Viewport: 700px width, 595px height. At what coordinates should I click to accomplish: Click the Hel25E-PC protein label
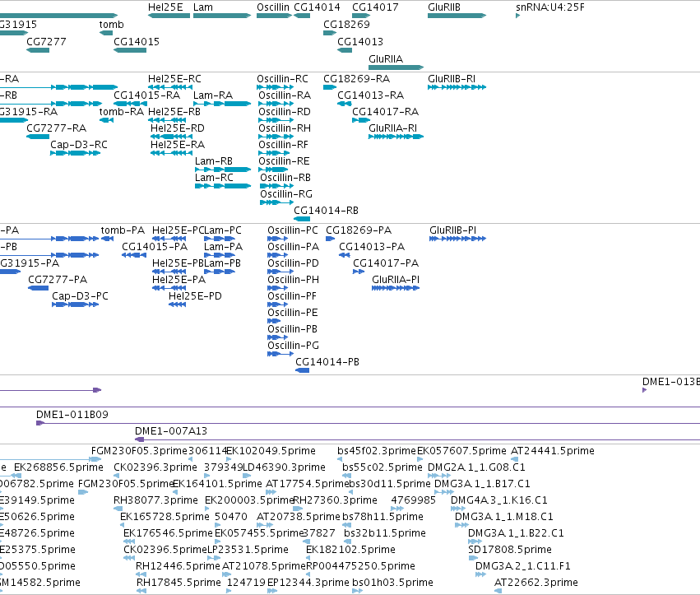(x=178, y=230)
